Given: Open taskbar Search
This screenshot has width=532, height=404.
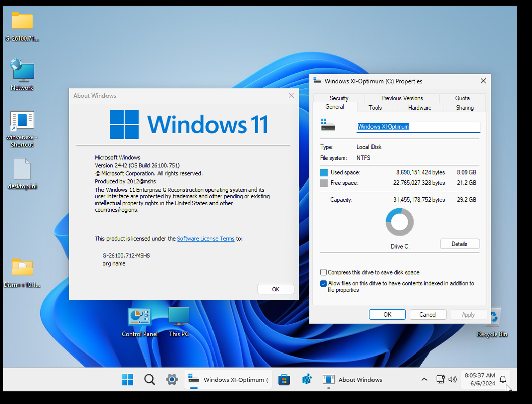Looking at the screenshot, I should (149, 380).
